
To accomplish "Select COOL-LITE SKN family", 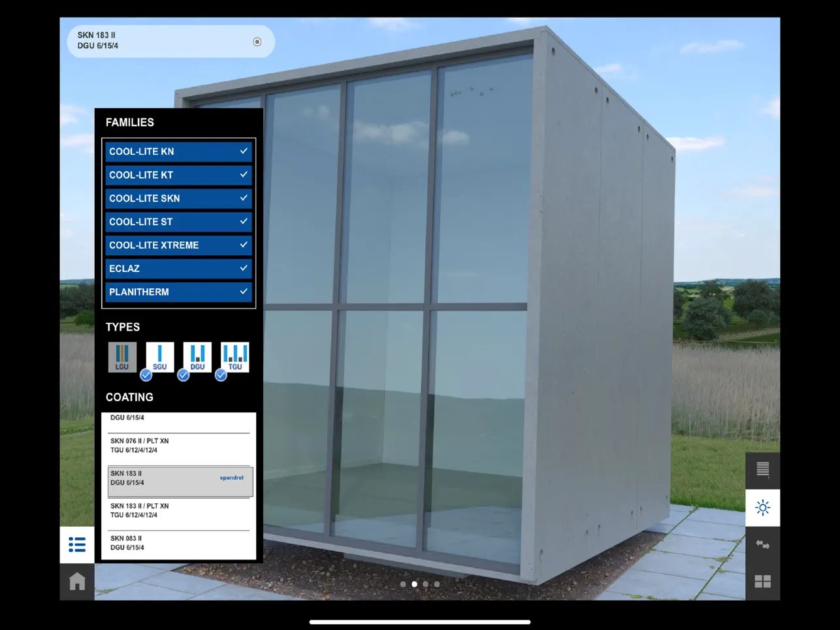I will 178,198.
